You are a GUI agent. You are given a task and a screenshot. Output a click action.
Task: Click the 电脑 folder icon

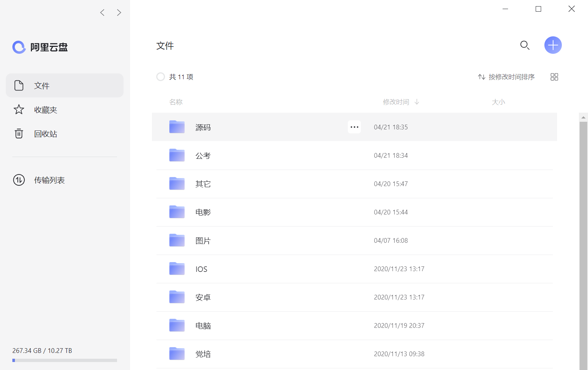coord(177,325)
